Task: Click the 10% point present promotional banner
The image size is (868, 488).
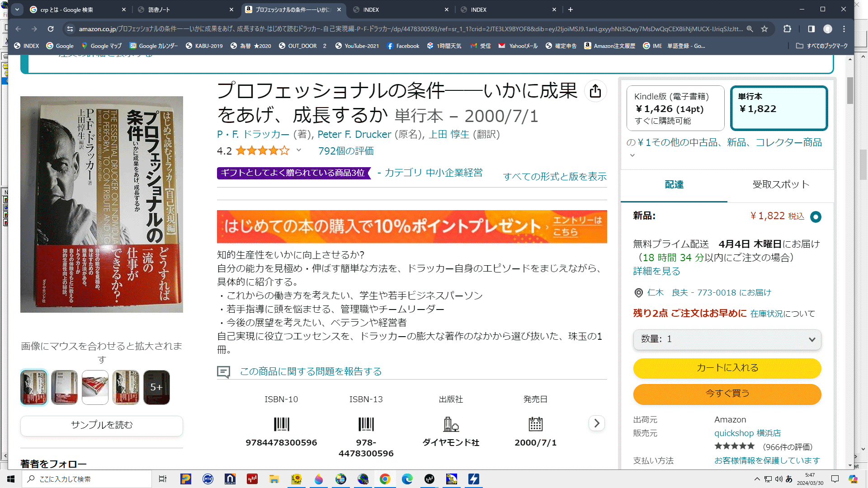Action: point(412,227)
